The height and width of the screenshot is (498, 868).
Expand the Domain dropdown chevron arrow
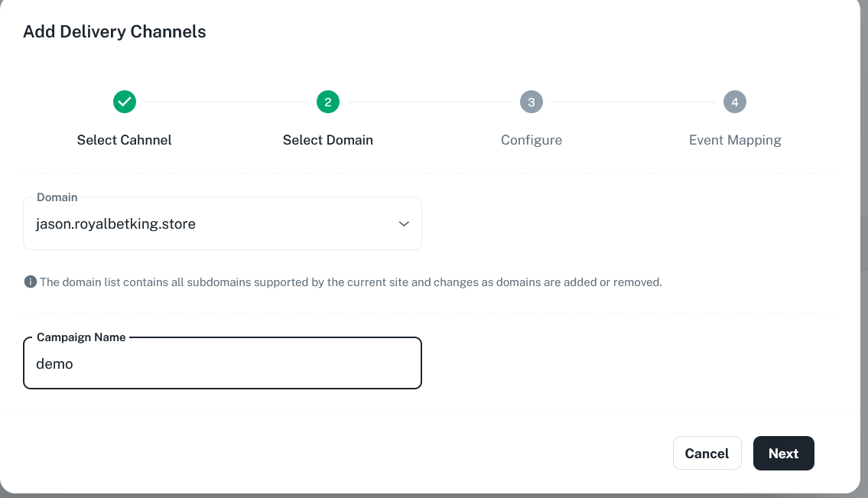404,224
